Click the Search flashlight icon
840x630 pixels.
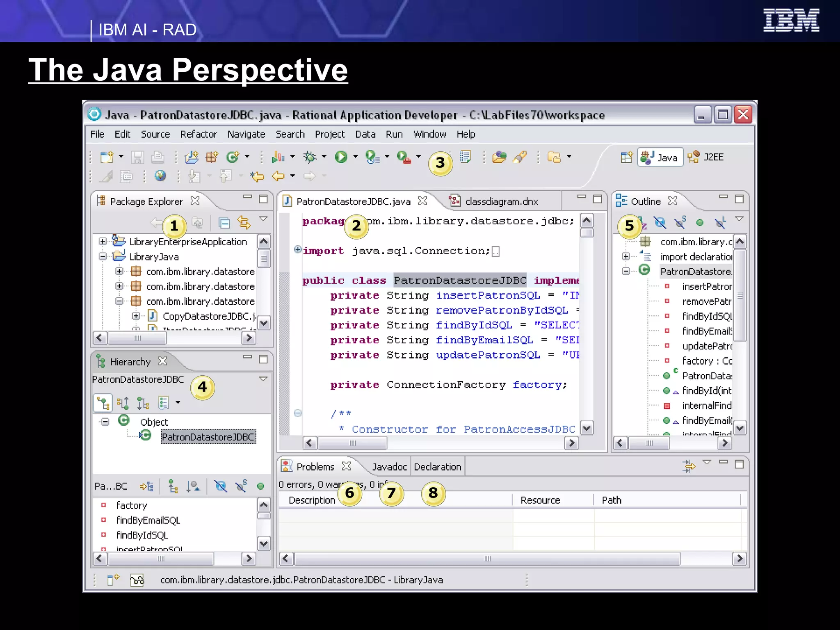pos(520,157)
